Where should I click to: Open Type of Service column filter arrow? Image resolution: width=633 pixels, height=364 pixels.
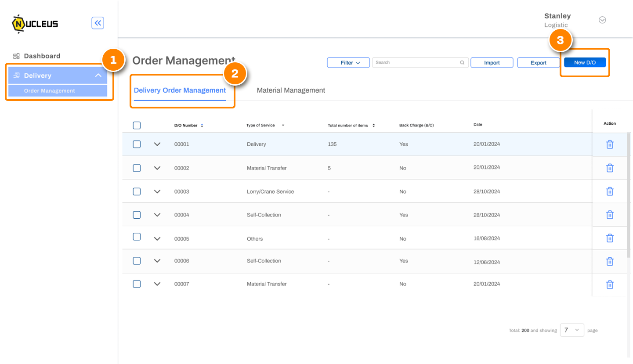(x=283, y=126)
